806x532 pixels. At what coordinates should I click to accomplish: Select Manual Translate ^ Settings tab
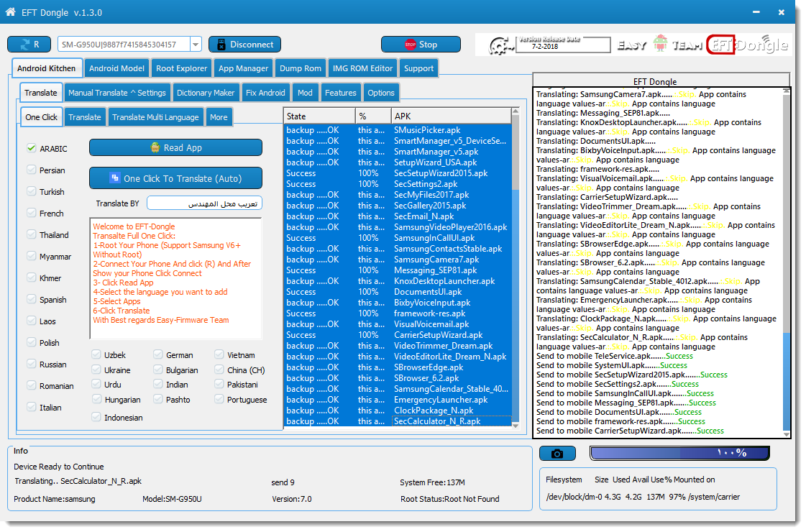pyautogui.click(x=117, y=93)
